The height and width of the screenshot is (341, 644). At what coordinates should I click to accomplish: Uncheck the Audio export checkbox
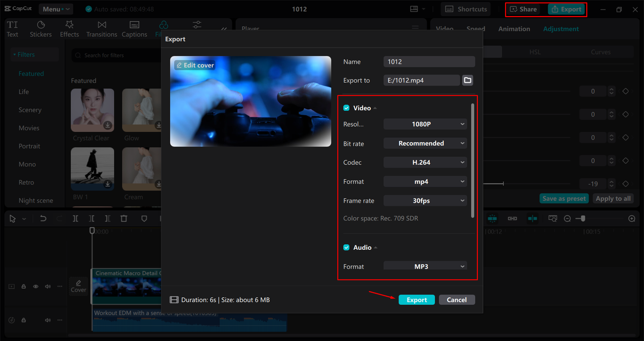(x=346, y=247)
